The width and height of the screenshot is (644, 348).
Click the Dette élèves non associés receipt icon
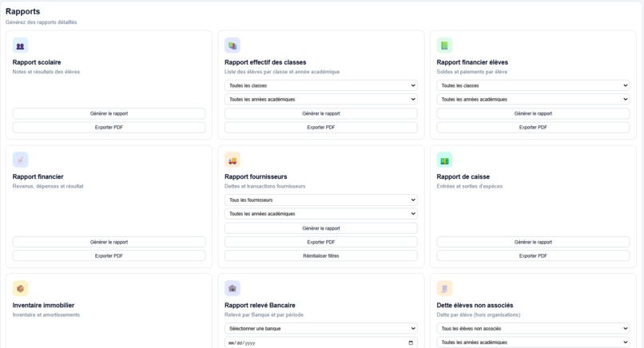pyautogui.click(x=444, y=288)
